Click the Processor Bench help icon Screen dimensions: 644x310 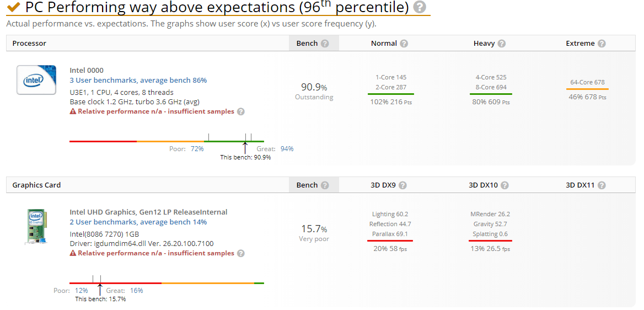325,44
